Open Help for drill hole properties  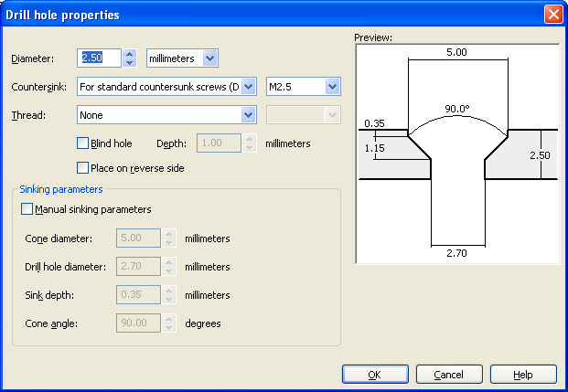(x=523, y=375)
